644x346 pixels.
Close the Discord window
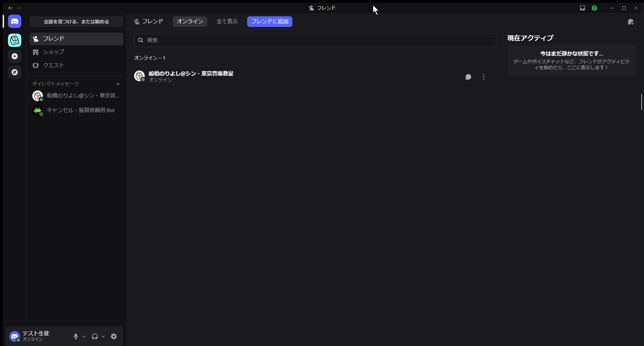(636, 8)
